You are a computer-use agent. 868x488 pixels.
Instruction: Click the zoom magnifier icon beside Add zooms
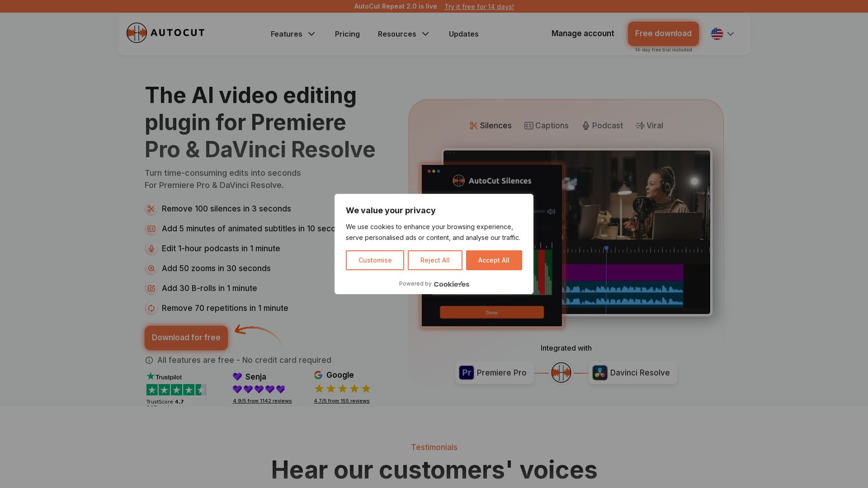151,268
